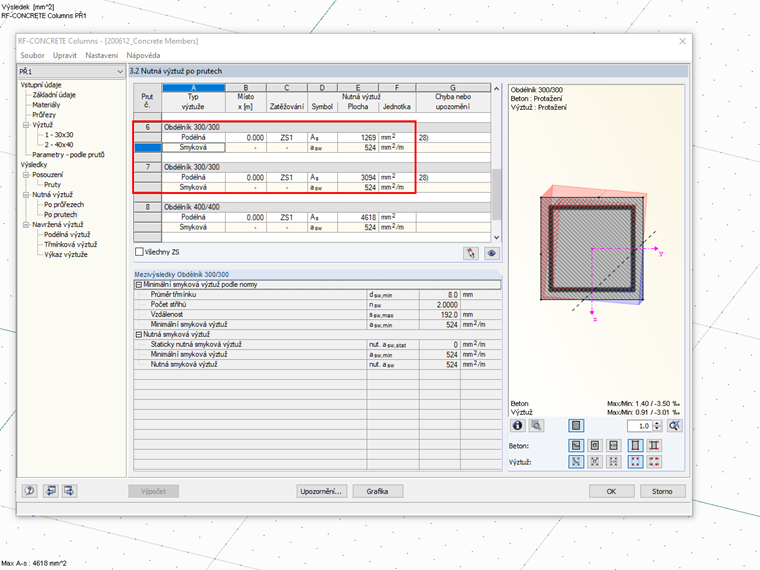Click the pick member in graphic icon
The height and width of the screenshot is (570, 760).
point(471,253)
